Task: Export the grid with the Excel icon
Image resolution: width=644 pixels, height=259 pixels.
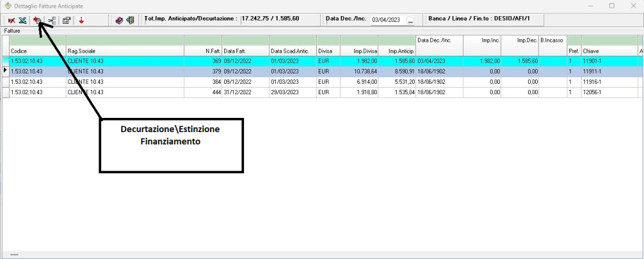Action: [23, 21]
